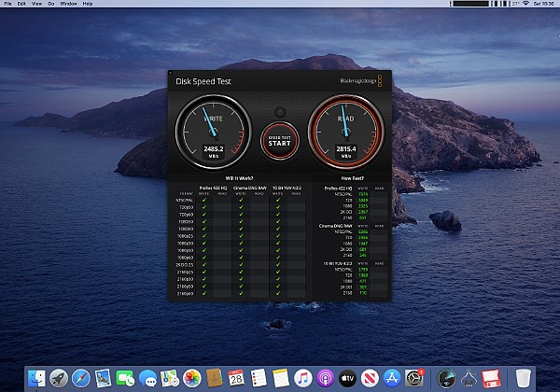Open the Help menu

(x=90, y=4)
